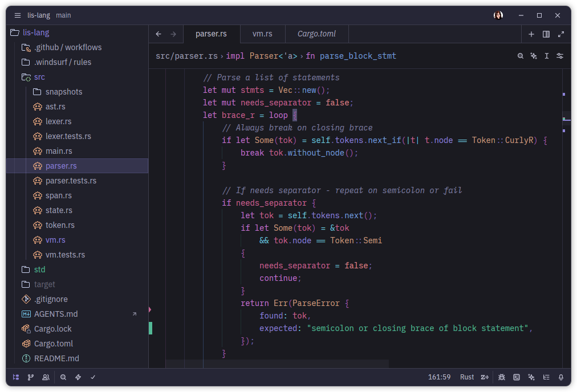
Task: Open state.rs in the file tree
Action: click(x=78, y=210)
